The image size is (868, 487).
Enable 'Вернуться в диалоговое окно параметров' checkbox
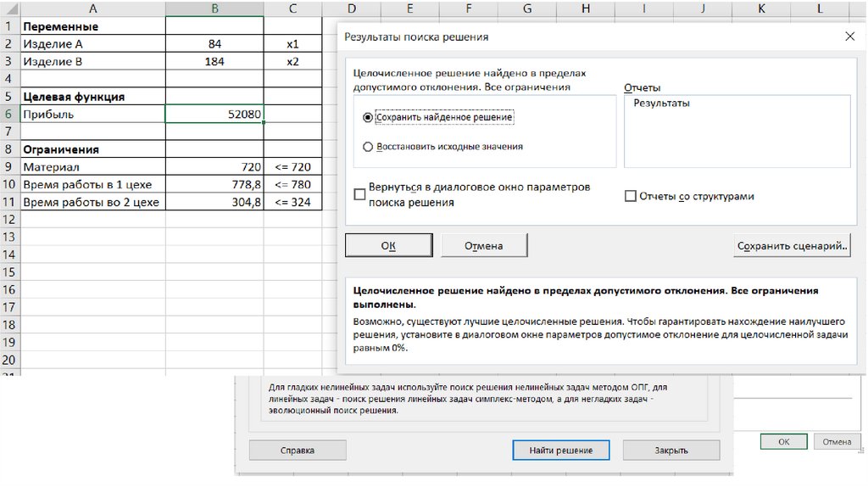(x=360, y=194)
